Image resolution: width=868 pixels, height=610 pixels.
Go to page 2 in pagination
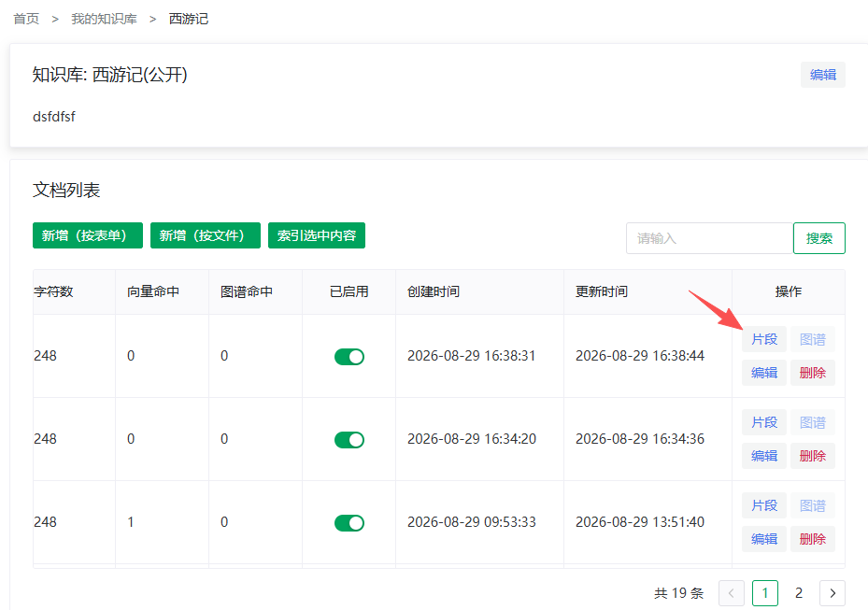(799, 593)
